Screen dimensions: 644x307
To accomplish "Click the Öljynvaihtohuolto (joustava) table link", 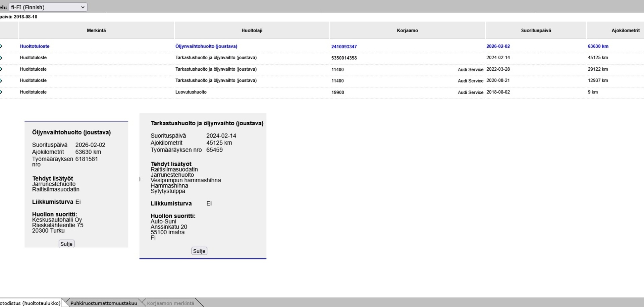I will pos(206,46).
